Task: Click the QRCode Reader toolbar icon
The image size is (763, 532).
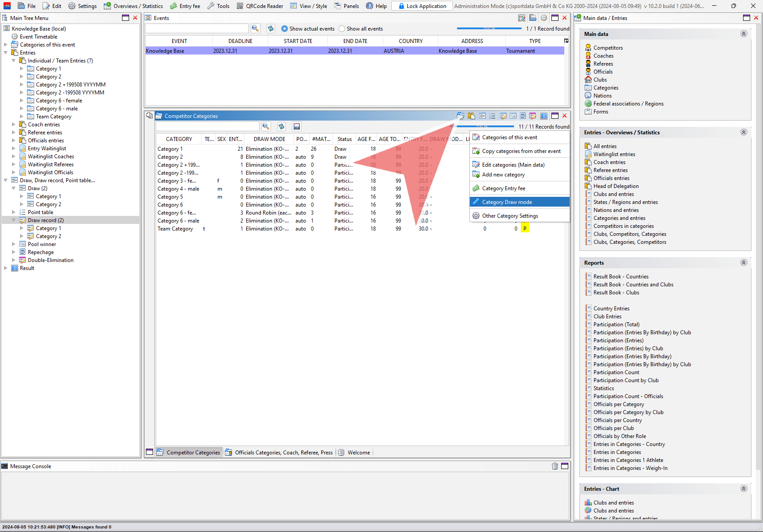Action: coord(240,6)
